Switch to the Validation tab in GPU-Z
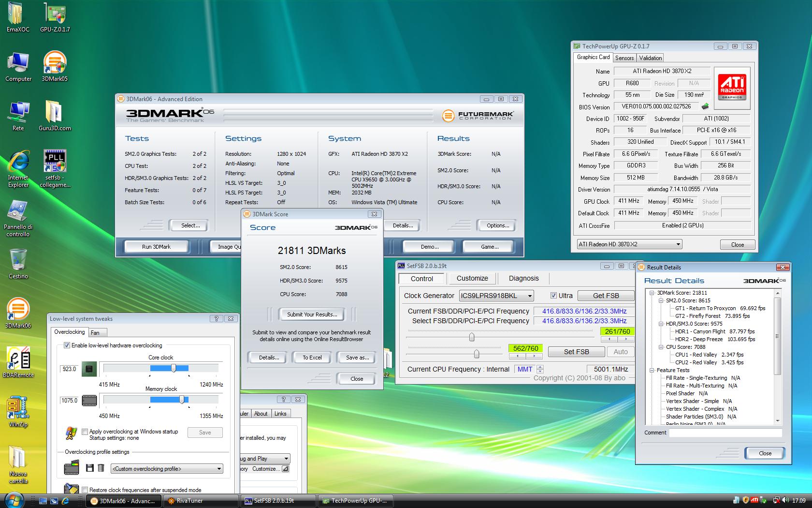 (650, 58)
